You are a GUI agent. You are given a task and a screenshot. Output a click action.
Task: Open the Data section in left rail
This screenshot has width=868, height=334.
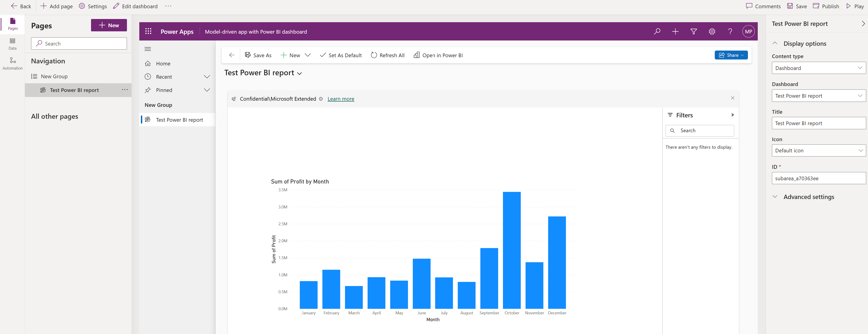(x=13, y=43)
